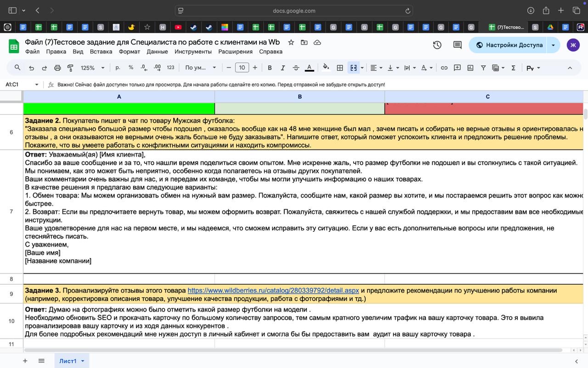This screenshot has width=588, height=368.
Task: Open the borders menu
Action: (x=340, y=68)
